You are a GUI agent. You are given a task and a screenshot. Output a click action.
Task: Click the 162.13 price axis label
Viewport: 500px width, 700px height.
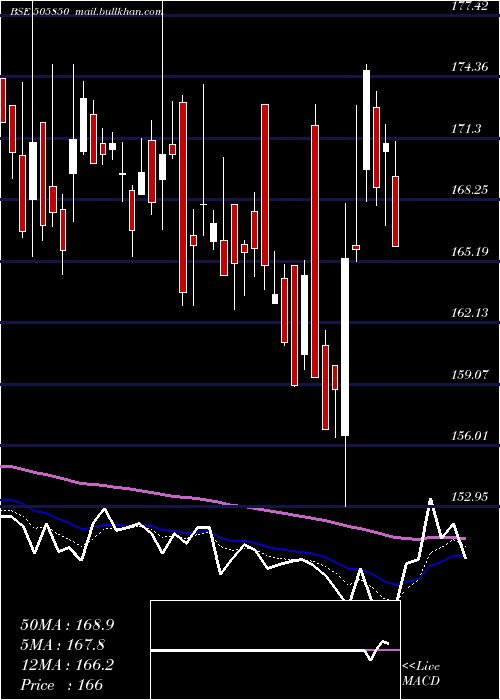[470, 313]
